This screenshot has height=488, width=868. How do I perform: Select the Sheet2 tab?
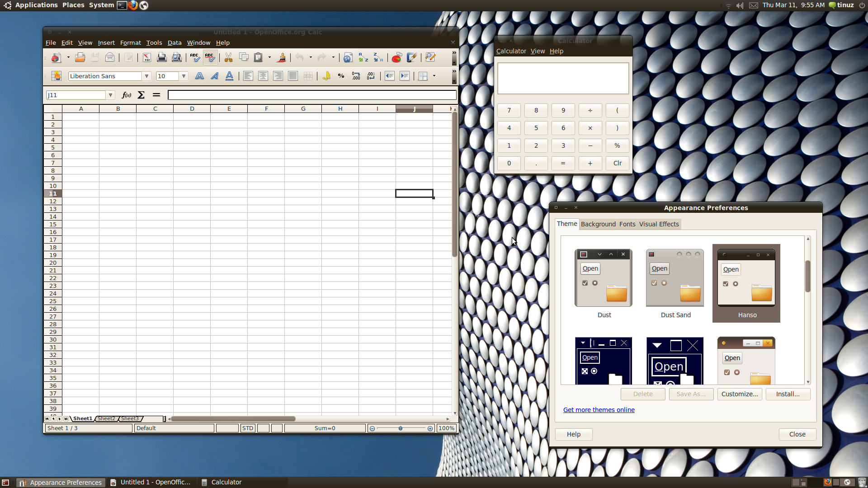pos(106,419)
